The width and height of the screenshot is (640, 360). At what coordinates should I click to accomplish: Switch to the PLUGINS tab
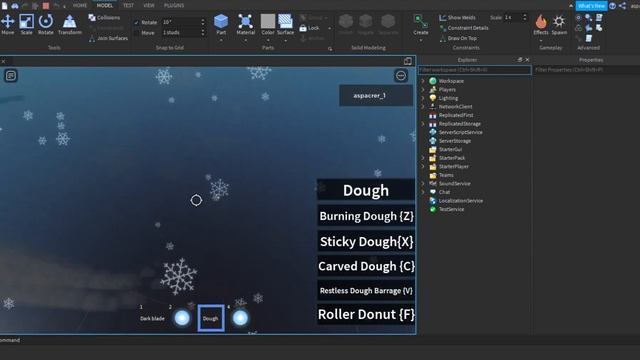(174, 5)
